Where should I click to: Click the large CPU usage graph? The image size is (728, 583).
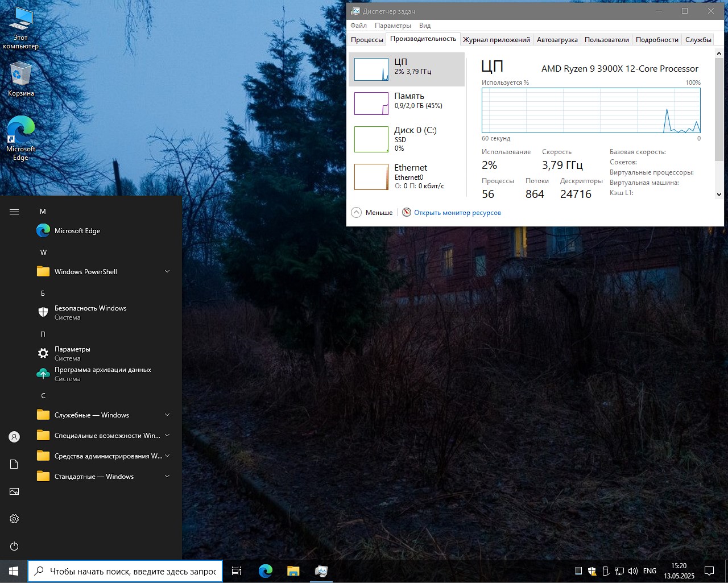pyautogui.click(x=591, y=110)
